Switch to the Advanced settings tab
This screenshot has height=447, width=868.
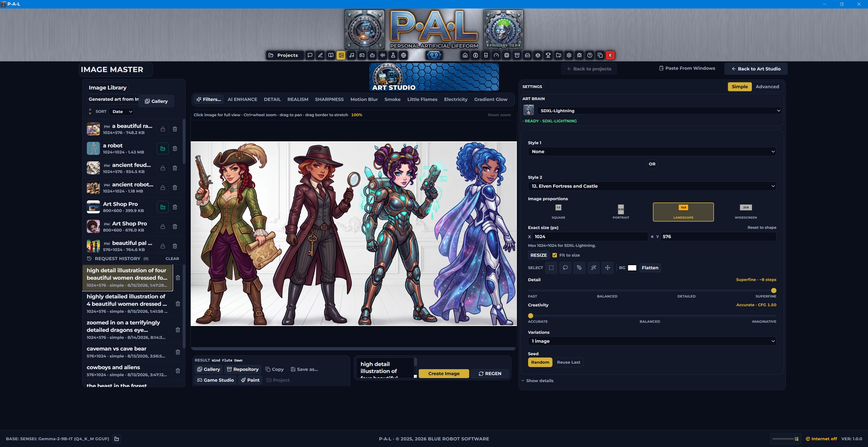click(x=767, y=87)
